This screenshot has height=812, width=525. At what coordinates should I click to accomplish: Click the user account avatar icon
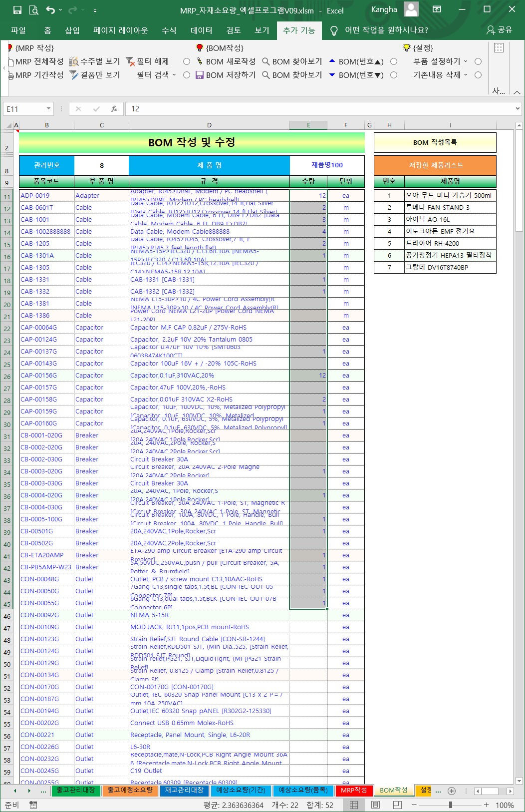(x=411, y=9)
